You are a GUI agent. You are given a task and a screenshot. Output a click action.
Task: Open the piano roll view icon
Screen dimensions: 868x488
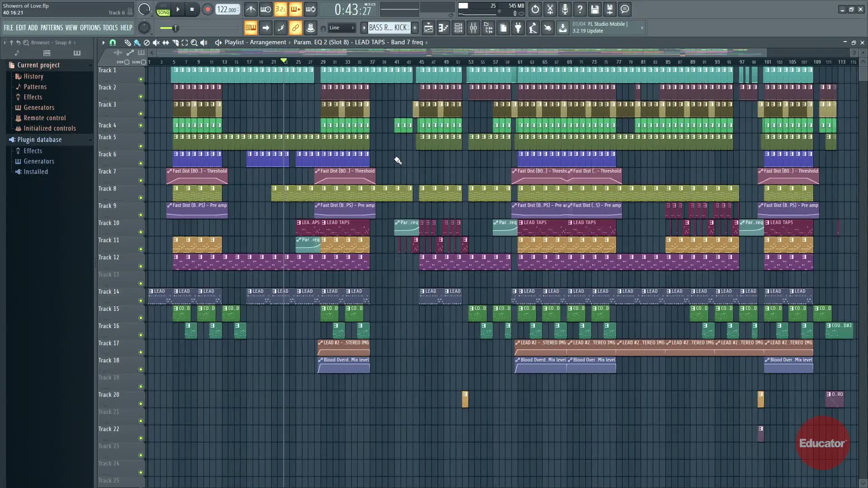pos(443,28)
